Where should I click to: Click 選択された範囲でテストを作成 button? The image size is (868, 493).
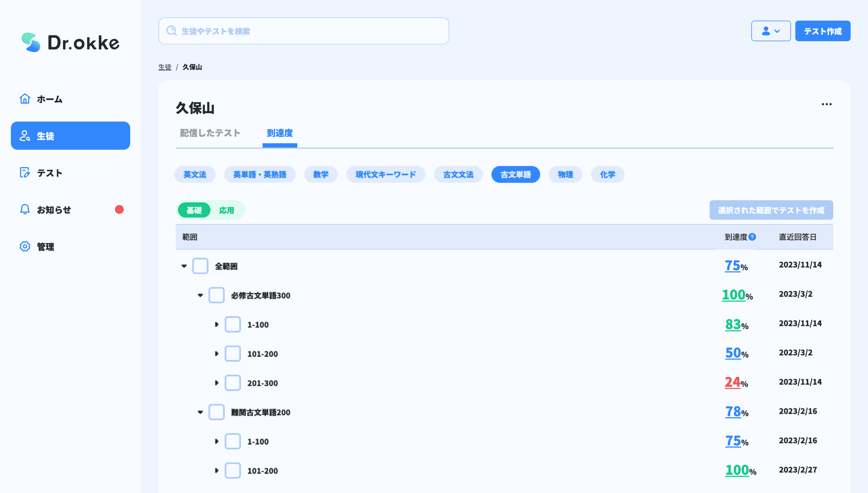pyautogui.click(x=771, y=210)
